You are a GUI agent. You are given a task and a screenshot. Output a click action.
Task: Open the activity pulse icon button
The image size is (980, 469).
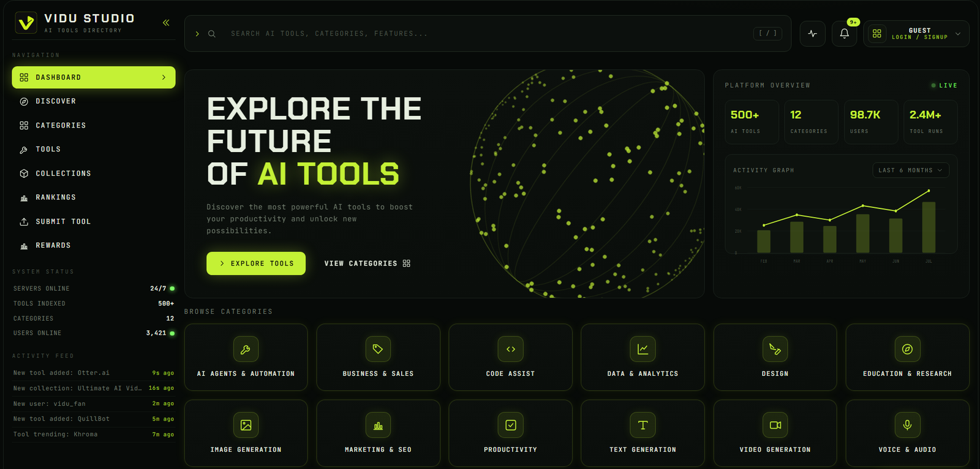pos(813,34)
